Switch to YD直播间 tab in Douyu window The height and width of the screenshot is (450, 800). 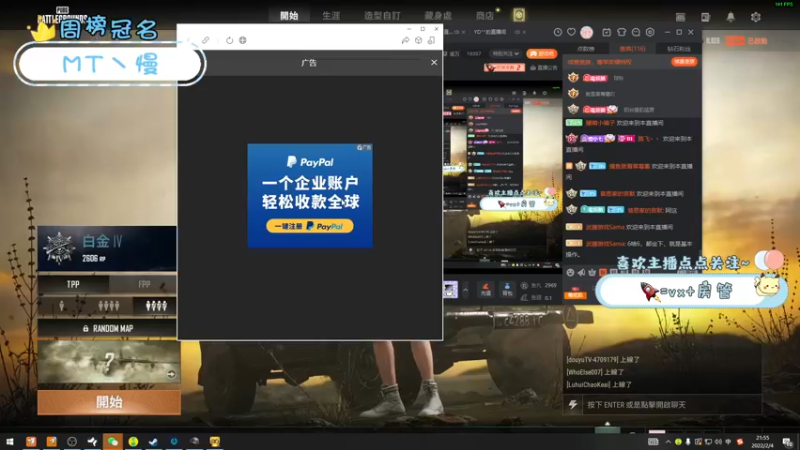[490, 32]
